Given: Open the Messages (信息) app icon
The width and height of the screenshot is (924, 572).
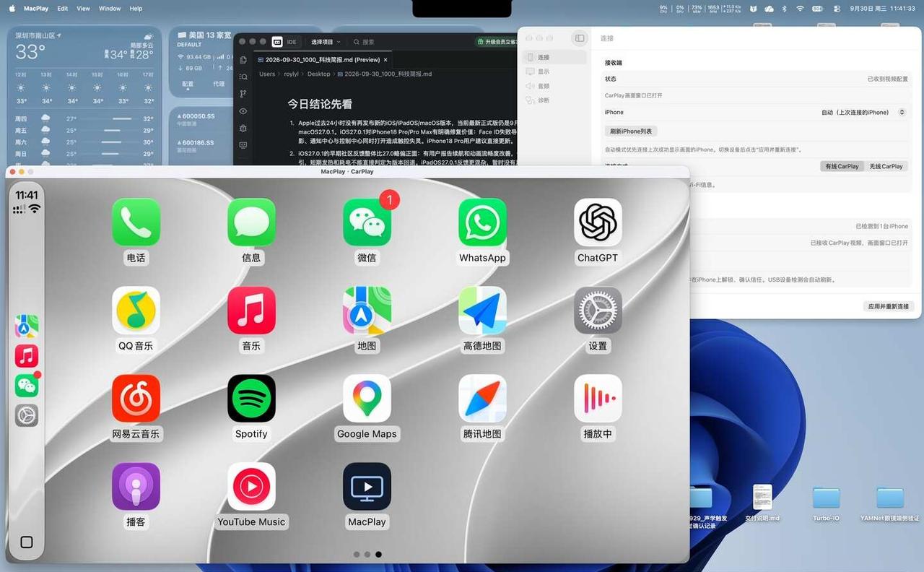Looking at the screenshot, I should 251,222.
